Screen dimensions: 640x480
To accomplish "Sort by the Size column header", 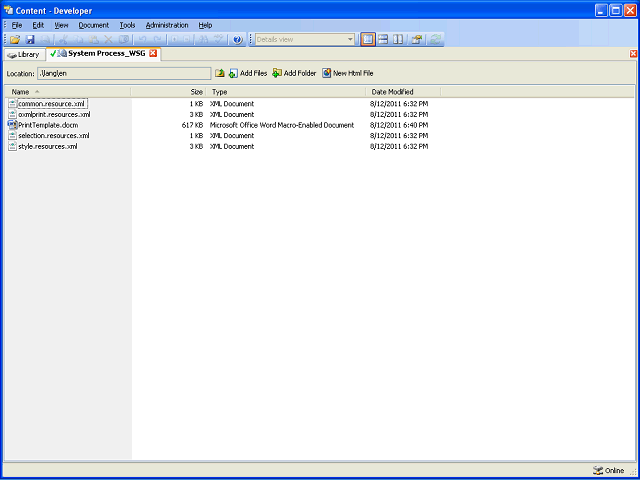I will 169,92.
